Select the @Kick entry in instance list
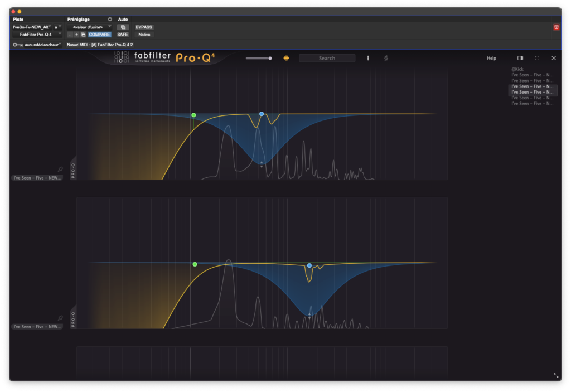This screenshot has width=571, height=392. [x=517, y=69]
